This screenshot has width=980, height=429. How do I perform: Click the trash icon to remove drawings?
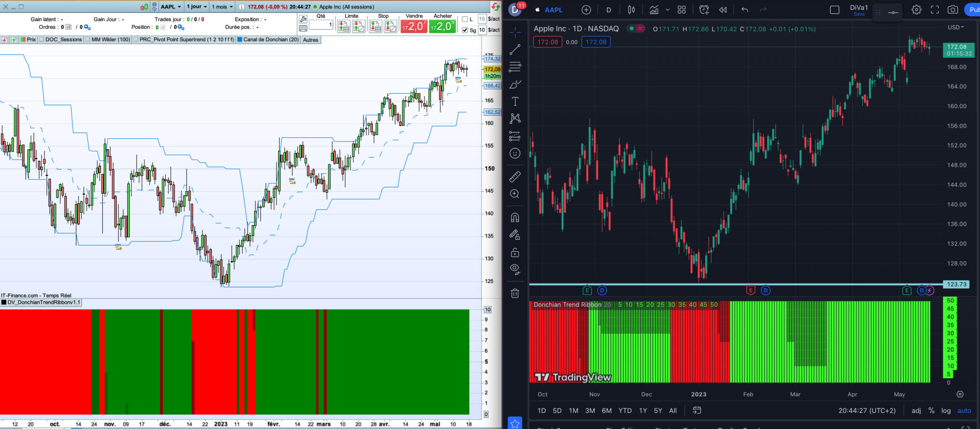515,293
